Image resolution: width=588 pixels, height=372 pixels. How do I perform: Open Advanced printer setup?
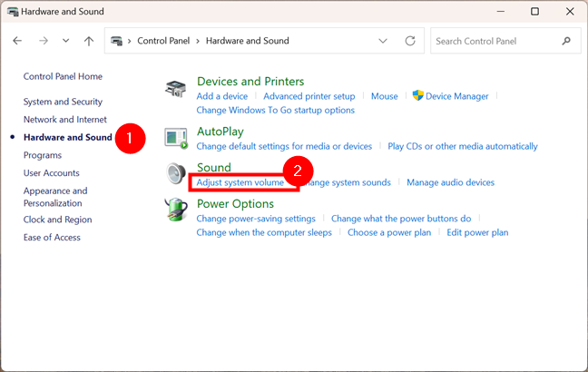(x=309, y=96)
